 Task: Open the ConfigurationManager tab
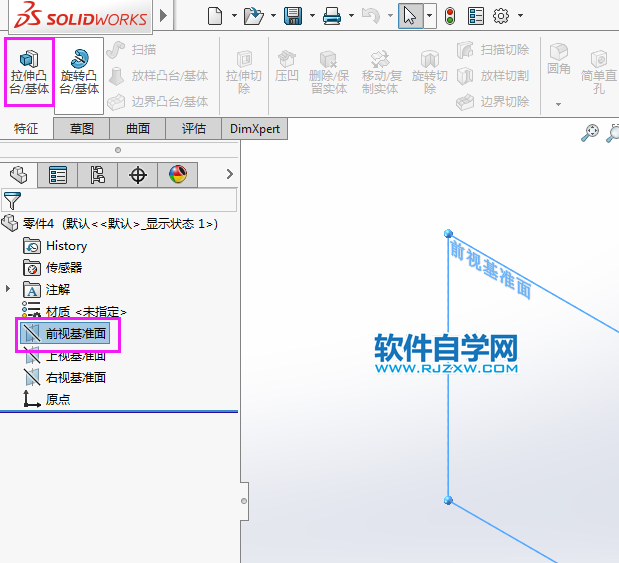pos(98,175)
